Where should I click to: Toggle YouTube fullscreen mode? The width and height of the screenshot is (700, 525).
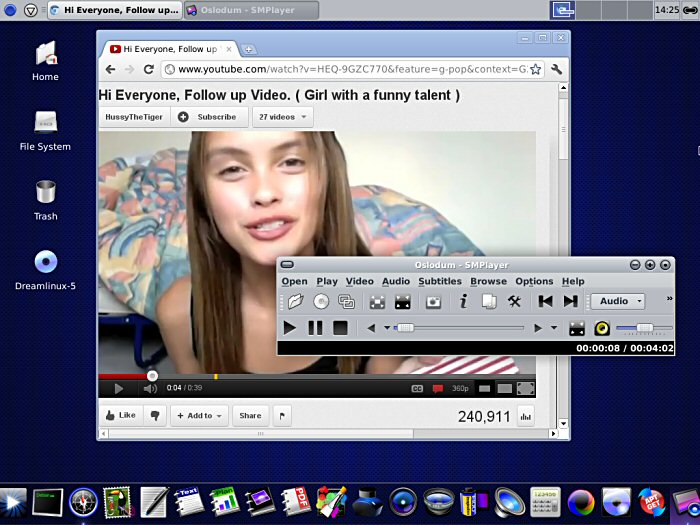point(526,388)
